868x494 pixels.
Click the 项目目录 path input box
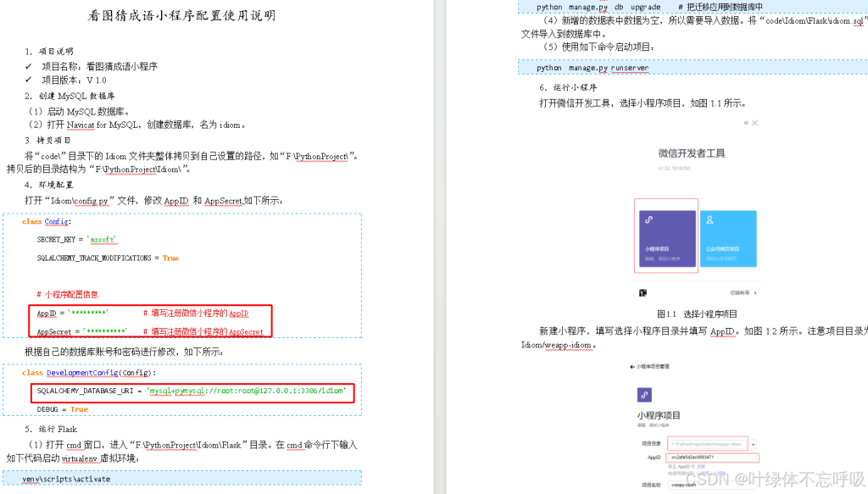tap(708, 443)
